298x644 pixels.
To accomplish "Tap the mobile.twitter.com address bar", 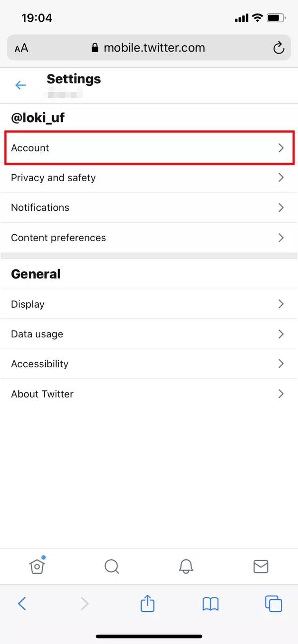I will (149, 48).
